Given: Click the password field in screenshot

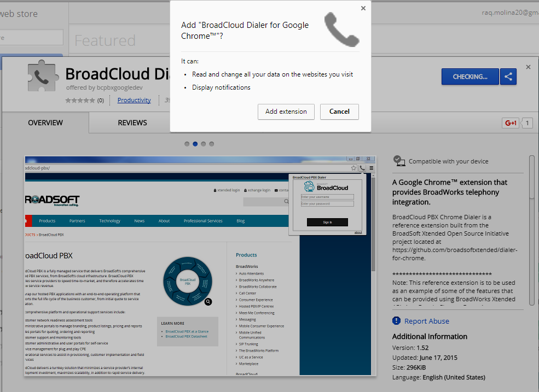Looking at the screenshot, I should [327, 204].
